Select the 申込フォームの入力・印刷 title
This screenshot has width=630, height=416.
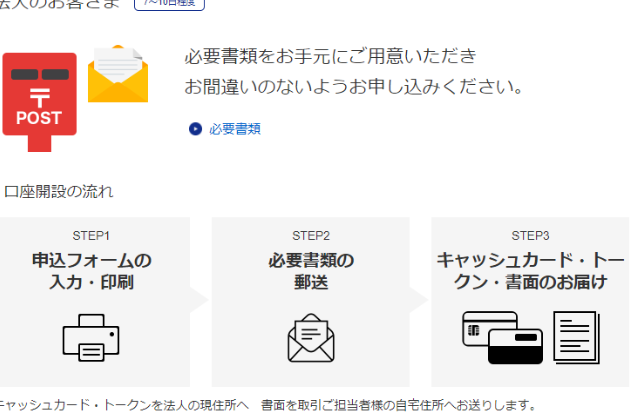91,271
